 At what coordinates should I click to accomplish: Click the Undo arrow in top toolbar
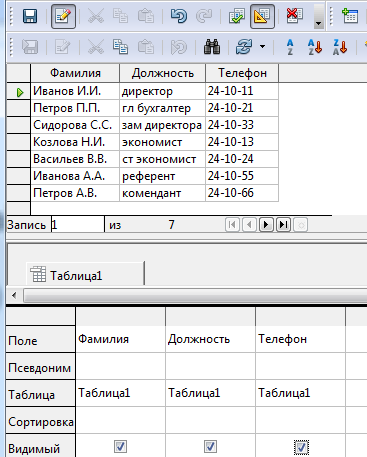point(179,16)
